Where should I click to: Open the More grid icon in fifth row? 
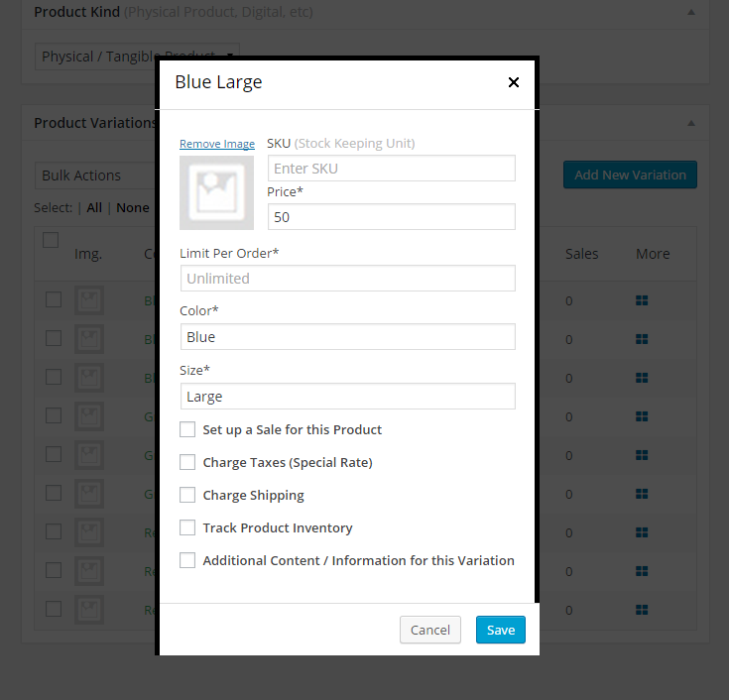point(642,455)
